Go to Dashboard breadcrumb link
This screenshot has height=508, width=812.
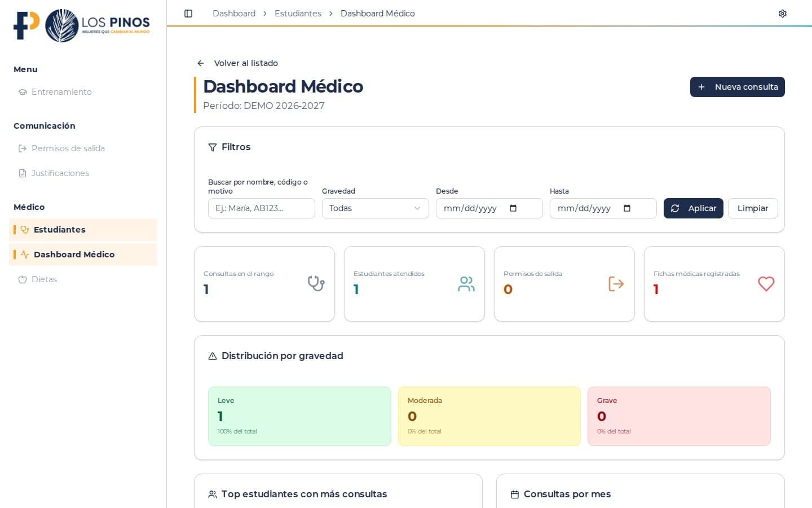point(234,14)
